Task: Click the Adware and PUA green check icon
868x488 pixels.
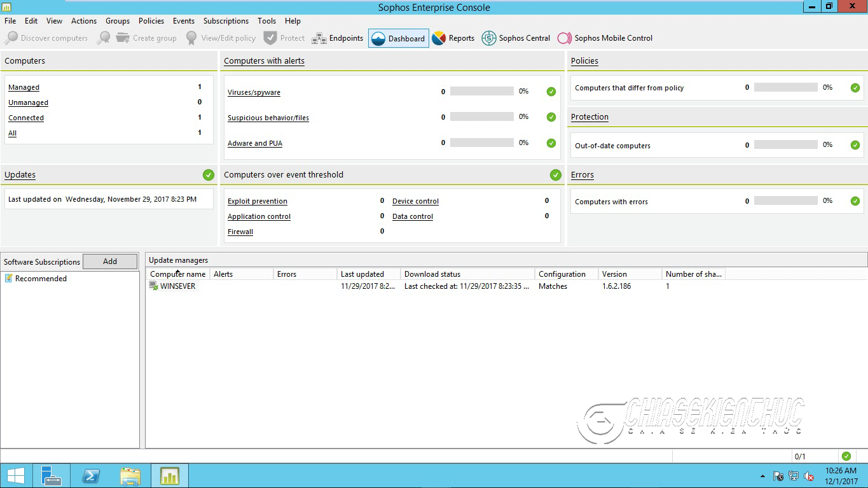Action: click(x=551, y=143)
